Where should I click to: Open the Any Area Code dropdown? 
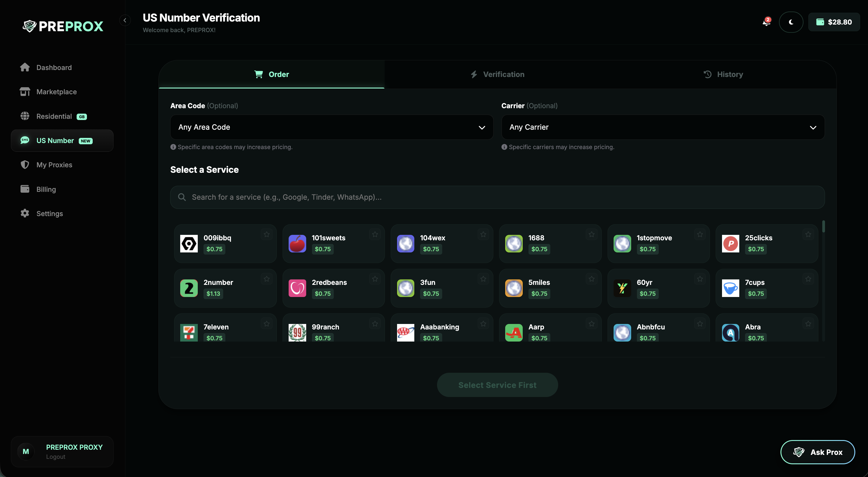tap(331, 127)
